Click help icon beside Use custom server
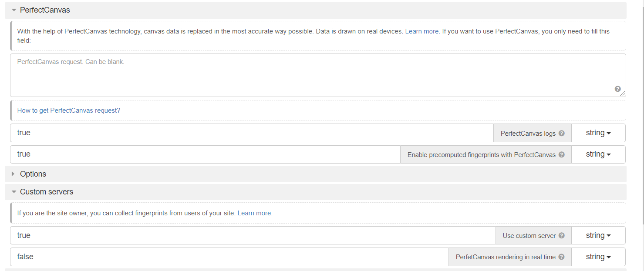644x271 pixels. click(x=561, y=235)
